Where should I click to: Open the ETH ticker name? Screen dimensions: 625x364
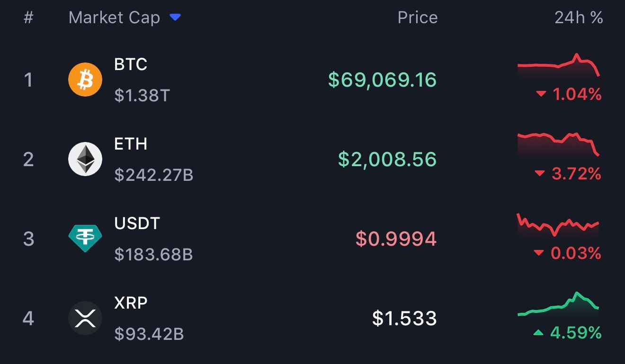click(x=131, y=143)
